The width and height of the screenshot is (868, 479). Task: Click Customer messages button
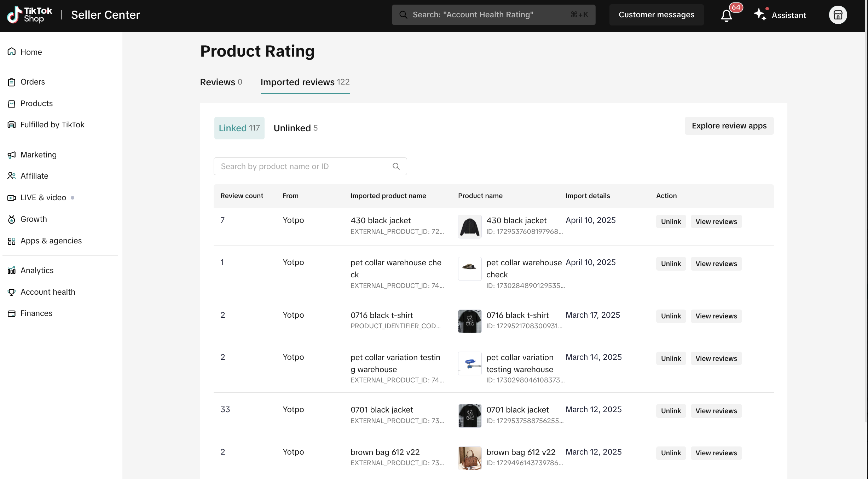pyautogui.click(x=656, y=15)
